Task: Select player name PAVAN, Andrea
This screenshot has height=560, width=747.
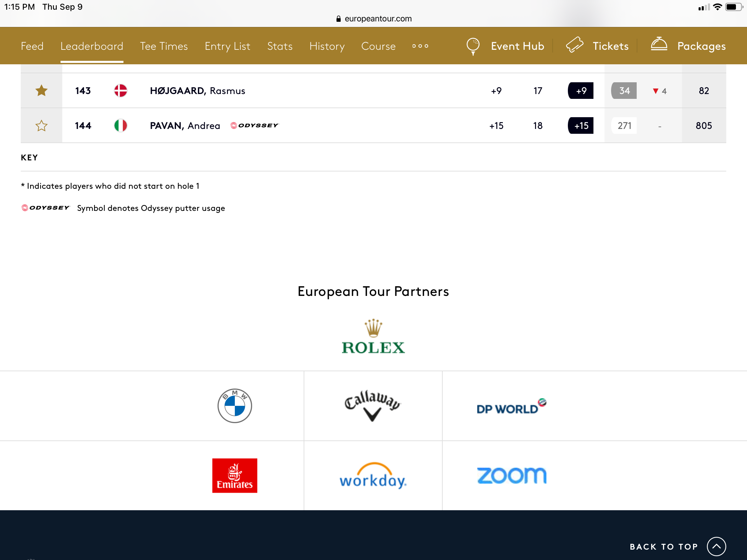Action: [185, 125]
